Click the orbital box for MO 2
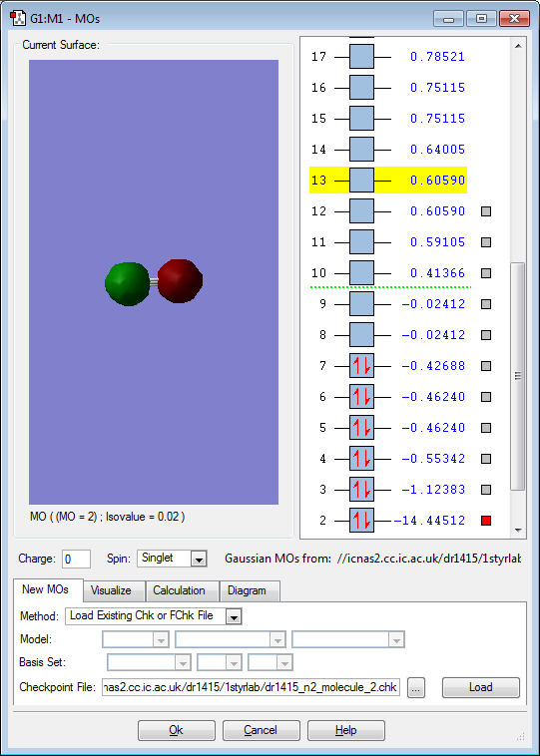Viewport: 540px width, 756px height. click(361, 521)
